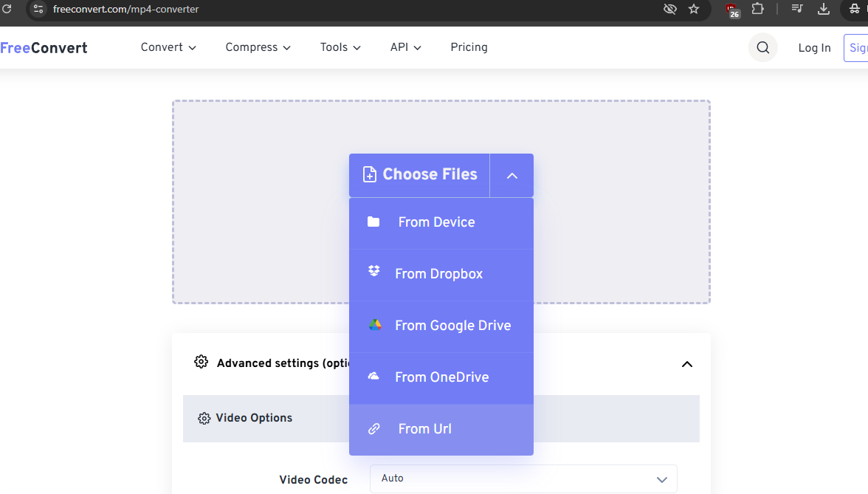The image size is (868, 494).
Task: Open the browser extensions puzzle icon
Action: click(758, 9)
